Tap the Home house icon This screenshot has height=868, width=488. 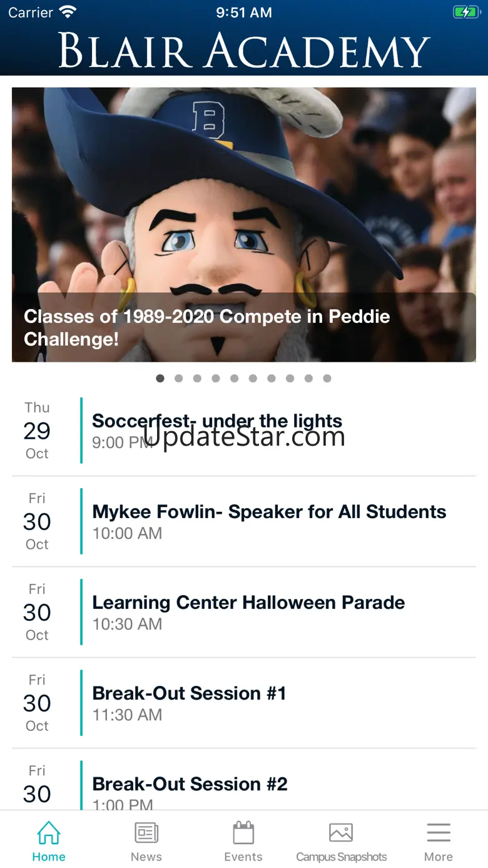pyautogui.click(x=49, y=834)
